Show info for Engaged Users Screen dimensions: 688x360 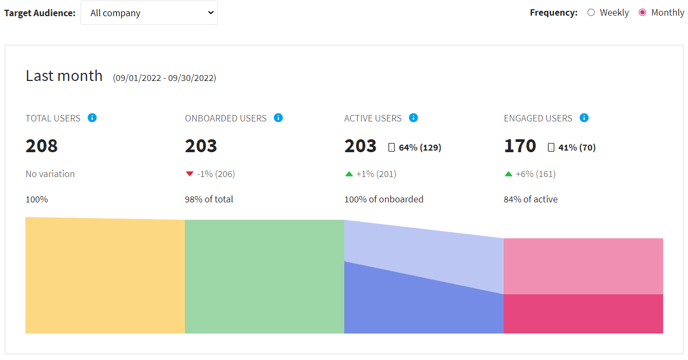click(584, 118)
